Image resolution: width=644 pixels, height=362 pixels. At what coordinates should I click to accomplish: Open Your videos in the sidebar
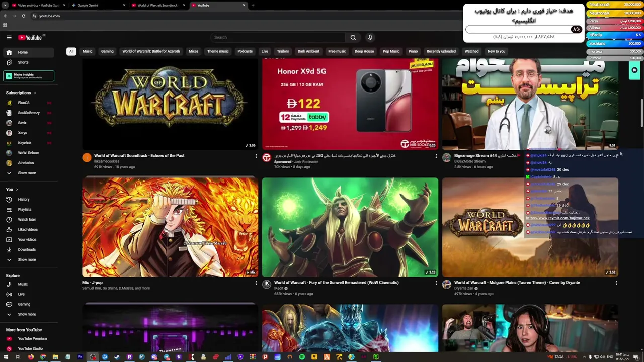point(29,240)
